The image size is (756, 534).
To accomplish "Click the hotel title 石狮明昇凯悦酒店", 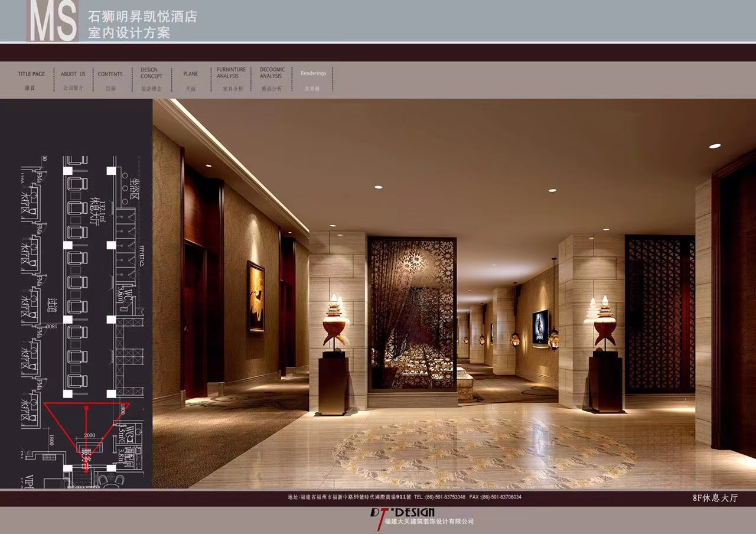I will tap(142, 17).
